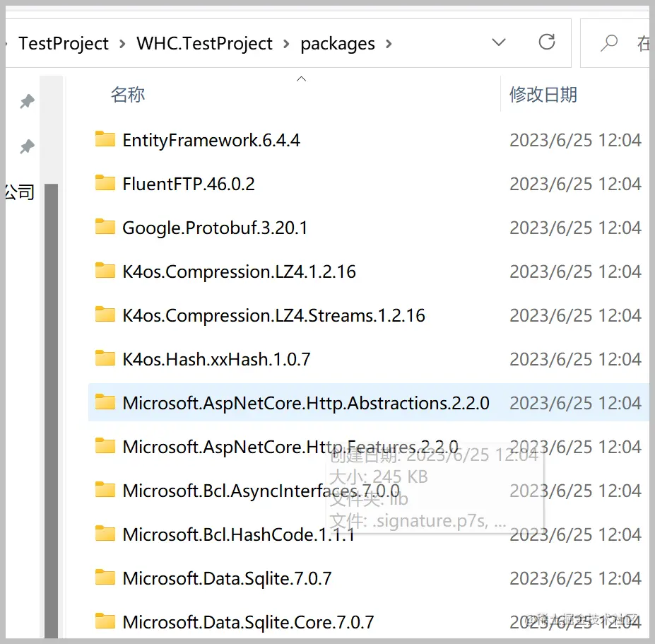Click the Microsoft.AspNetCore.Http.Features.2.2.0 folder icon
This screenshot has height=644, width=655.
coord(105,446)
